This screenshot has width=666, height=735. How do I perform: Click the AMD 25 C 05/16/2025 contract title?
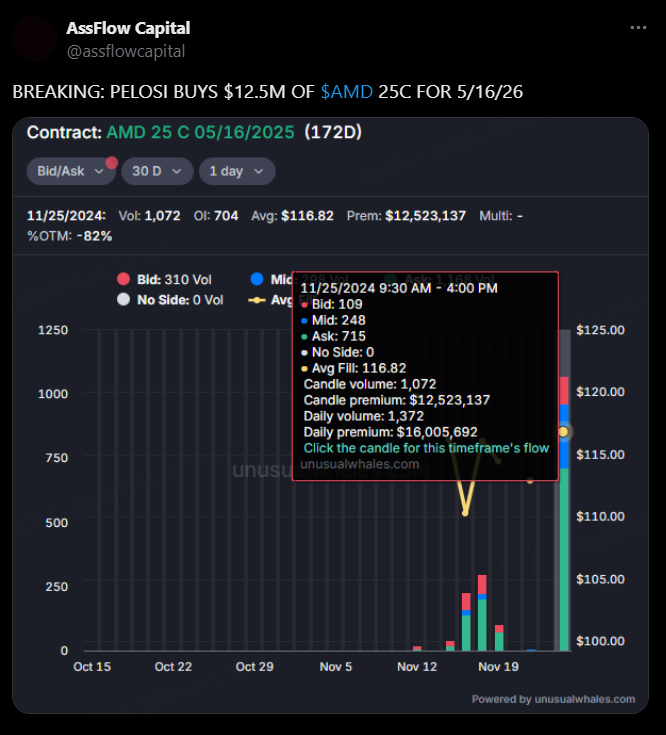pyautogui.click(x=200, y=132)
